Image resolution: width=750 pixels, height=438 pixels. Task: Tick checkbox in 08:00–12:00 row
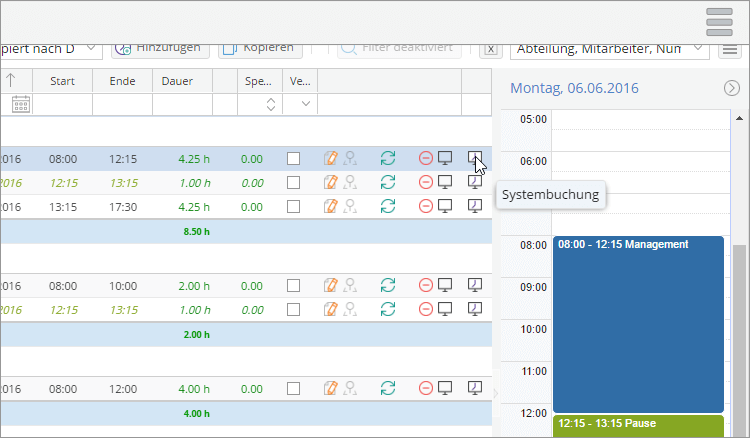[x=294, y=387]
